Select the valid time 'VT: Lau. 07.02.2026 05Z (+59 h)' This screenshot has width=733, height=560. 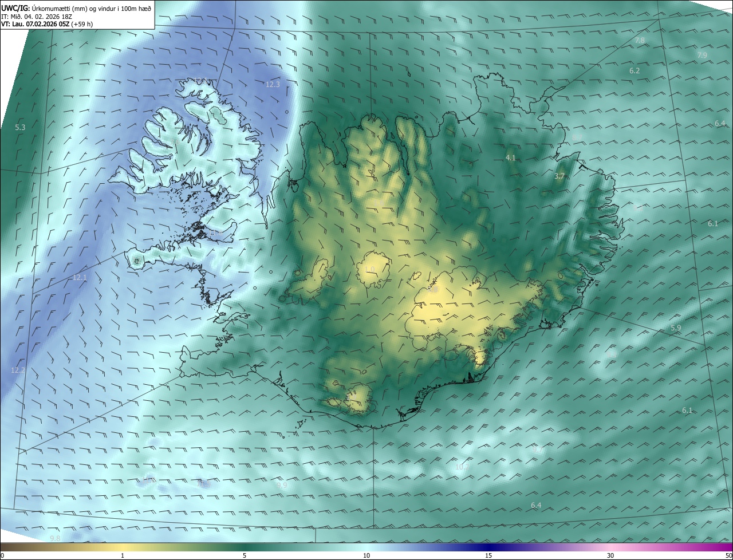[47, 24]
